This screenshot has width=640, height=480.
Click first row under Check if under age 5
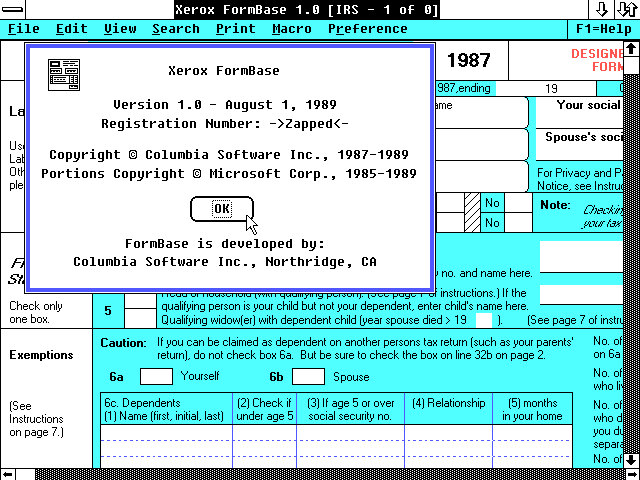click(x=264, y=433)
